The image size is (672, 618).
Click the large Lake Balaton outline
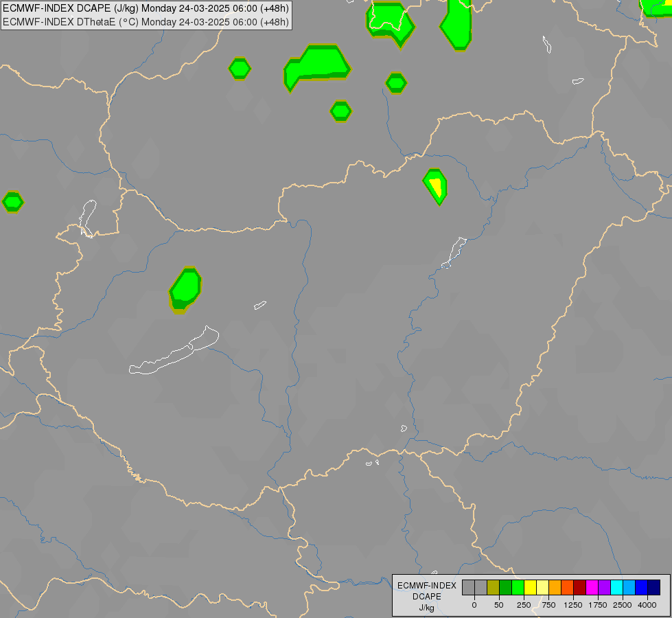[174, 352]
